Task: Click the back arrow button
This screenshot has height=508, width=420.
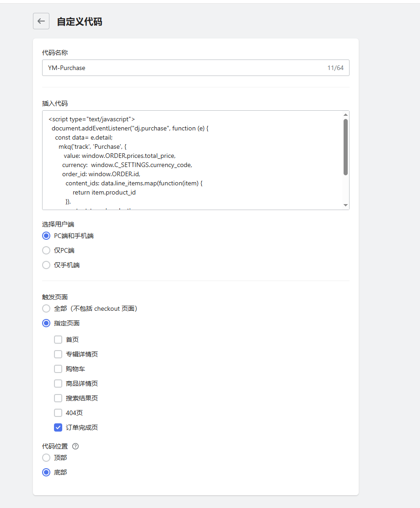Action: pos(41,21)
